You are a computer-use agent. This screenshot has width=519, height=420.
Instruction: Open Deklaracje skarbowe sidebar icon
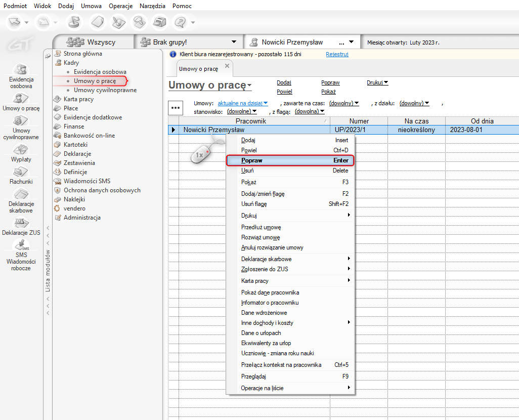point(21,195)
